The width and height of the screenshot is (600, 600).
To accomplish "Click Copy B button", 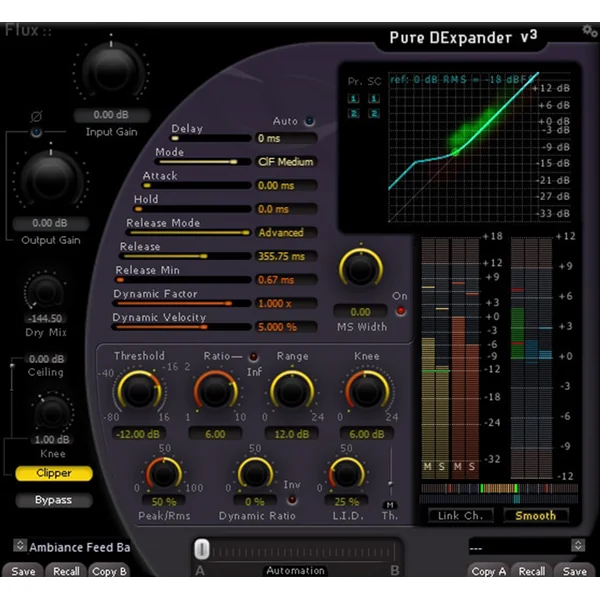I will coord(109,571).
